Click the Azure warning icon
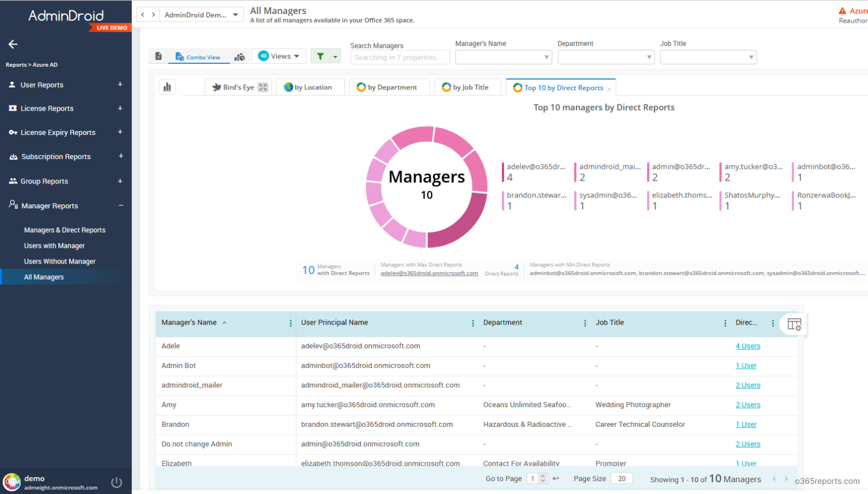Image resolution: width=868 pixels, height=494 pixels. tap(842, 11)
